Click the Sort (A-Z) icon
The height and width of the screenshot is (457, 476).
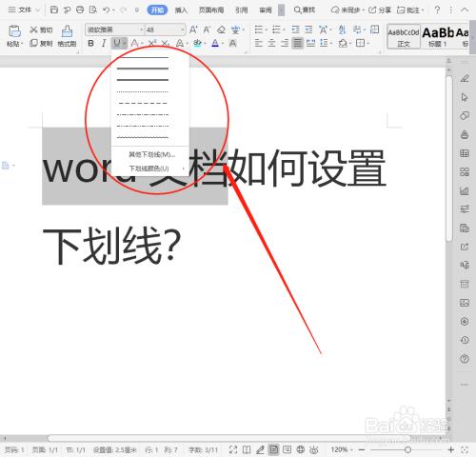pos(342,30)
